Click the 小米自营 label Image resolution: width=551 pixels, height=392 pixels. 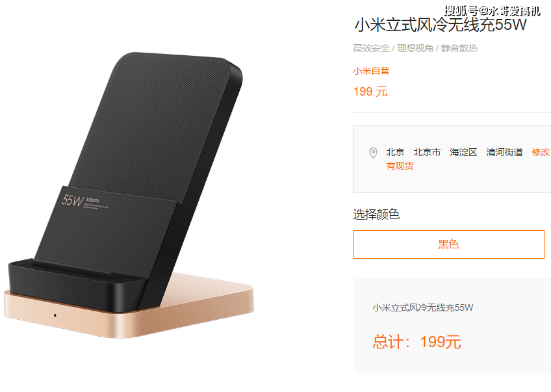point(371,71)
